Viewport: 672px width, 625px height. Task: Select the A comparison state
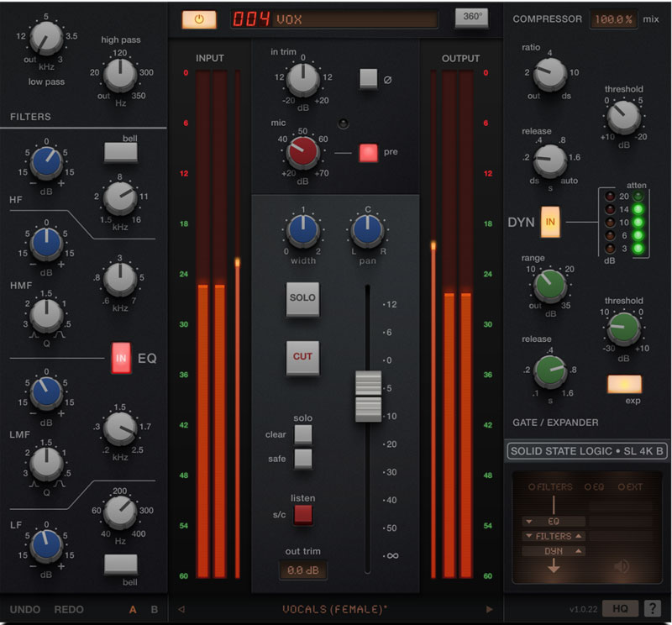pyautogui.click(x=133, y=609)
